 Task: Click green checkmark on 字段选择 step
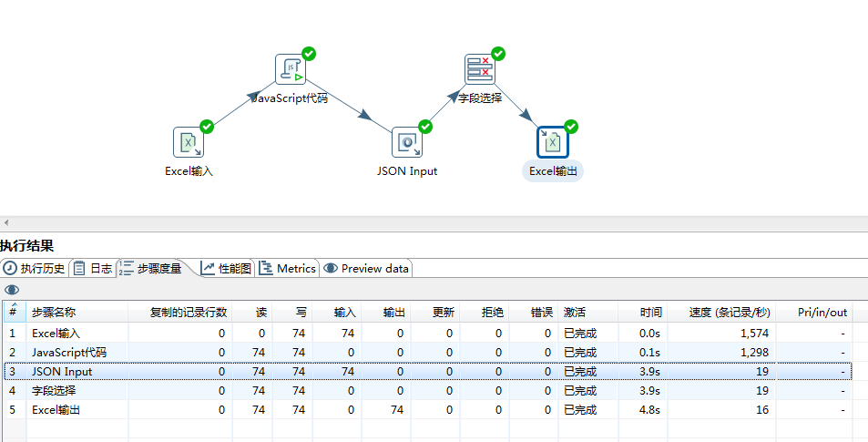(498, 54)
